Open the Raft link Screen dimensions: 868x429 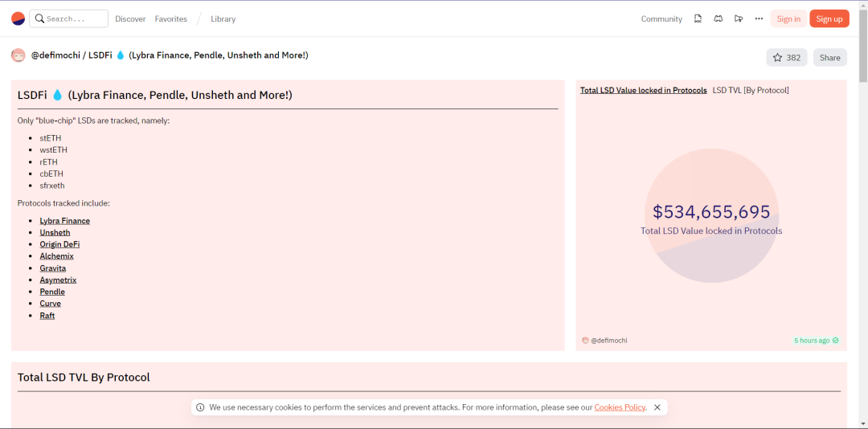pyautogui.click(x=47, y=316)
